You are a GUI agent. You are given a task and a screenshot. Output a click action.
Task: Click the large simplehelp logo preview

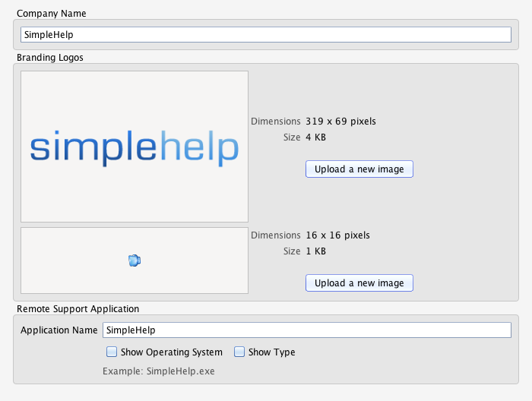pos(135,147)
